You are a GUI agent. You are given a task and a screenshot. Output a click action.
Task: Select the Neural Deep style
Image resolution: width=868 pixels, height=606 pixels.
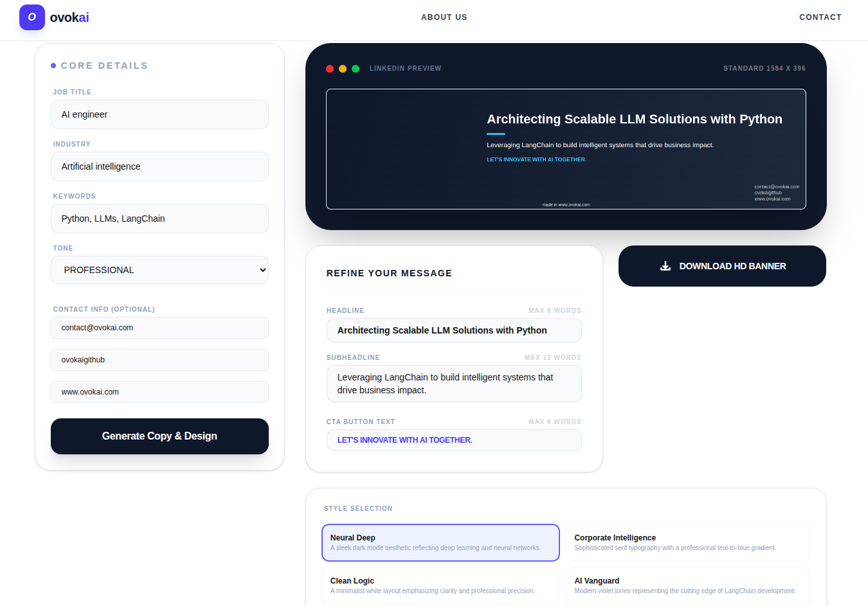440,542
